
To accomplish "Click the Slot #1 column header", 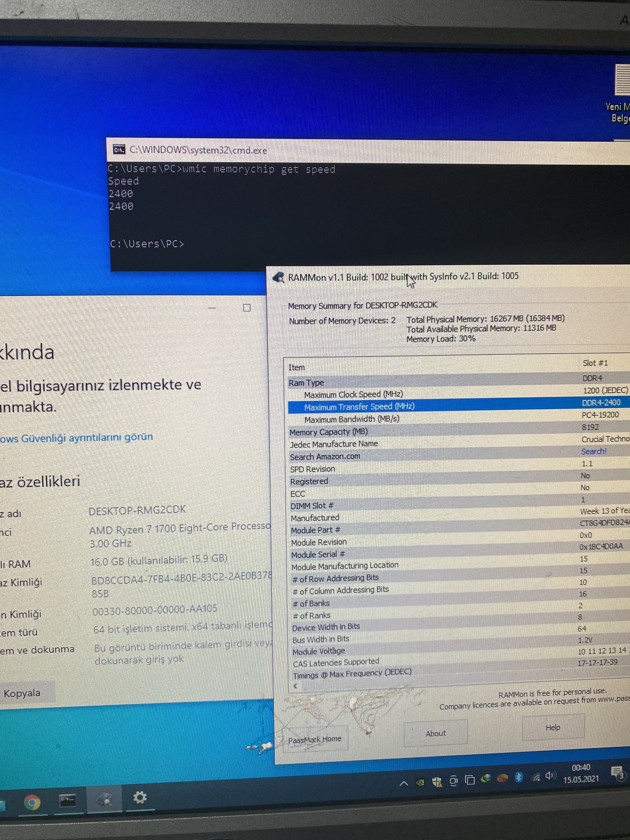I will tap(595, 363).
